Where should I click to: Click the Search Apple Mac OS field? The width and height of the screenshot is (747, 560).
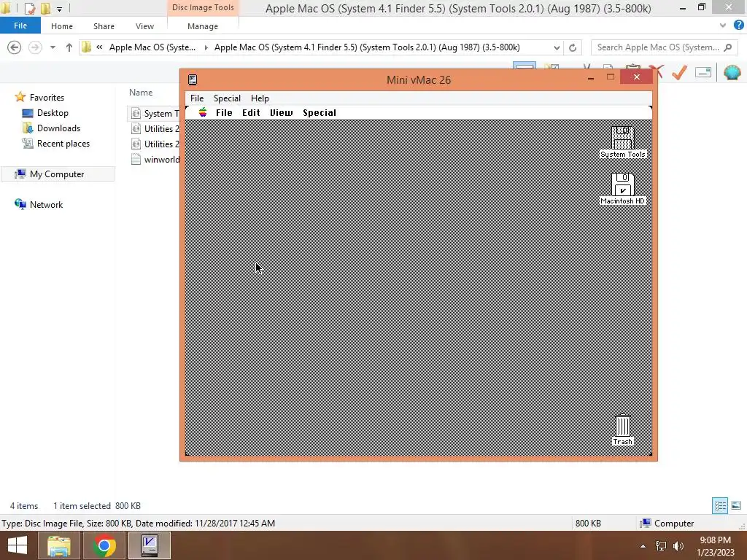657,47
